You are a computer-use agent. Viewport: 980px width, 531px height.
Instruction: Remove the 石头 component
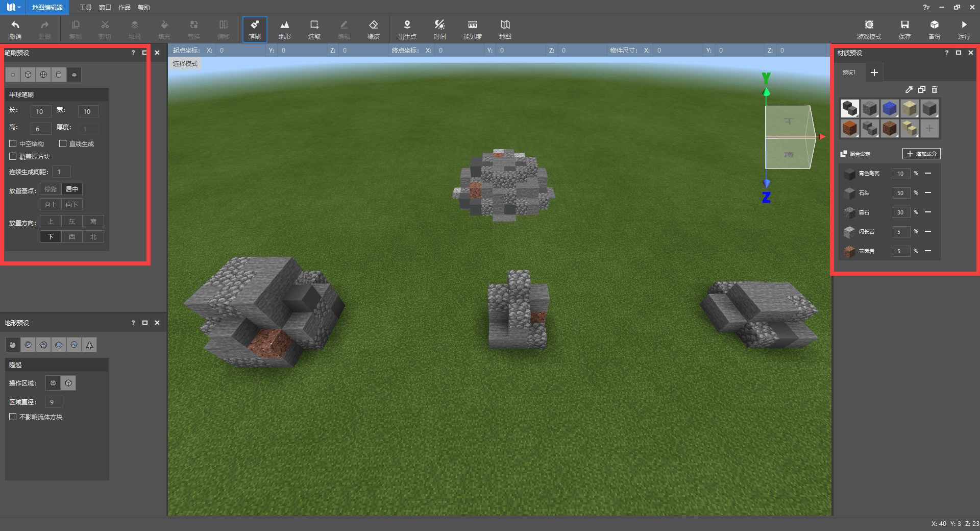928,193
